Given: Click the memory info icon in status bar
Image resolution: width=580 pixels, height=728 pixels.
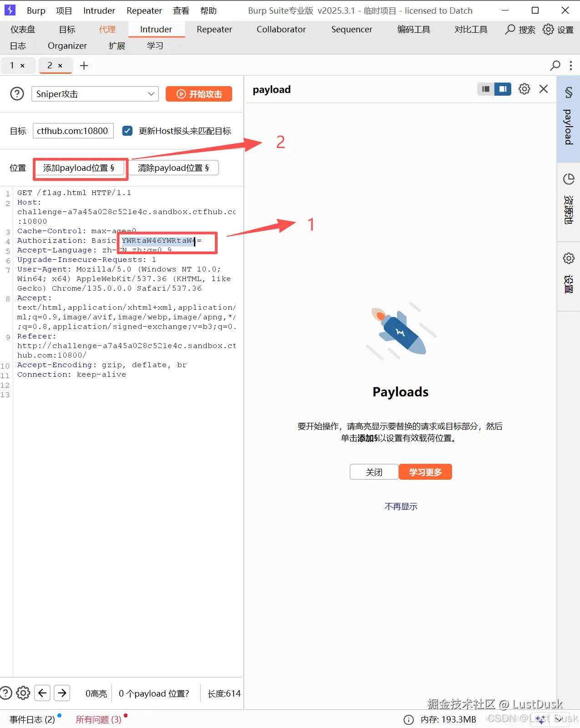Looking at the screenshot, I should pos(409,719).
